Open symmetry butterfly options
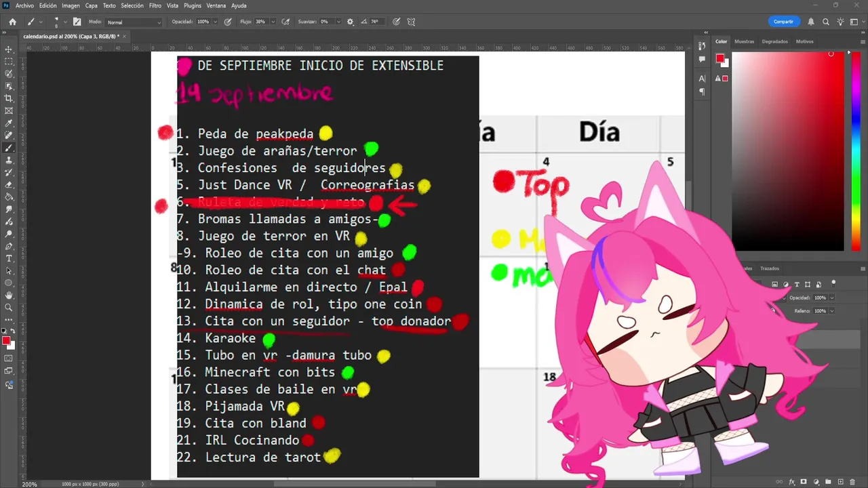The height and width of the screenshot is (488, 868). tap(411, 22)
